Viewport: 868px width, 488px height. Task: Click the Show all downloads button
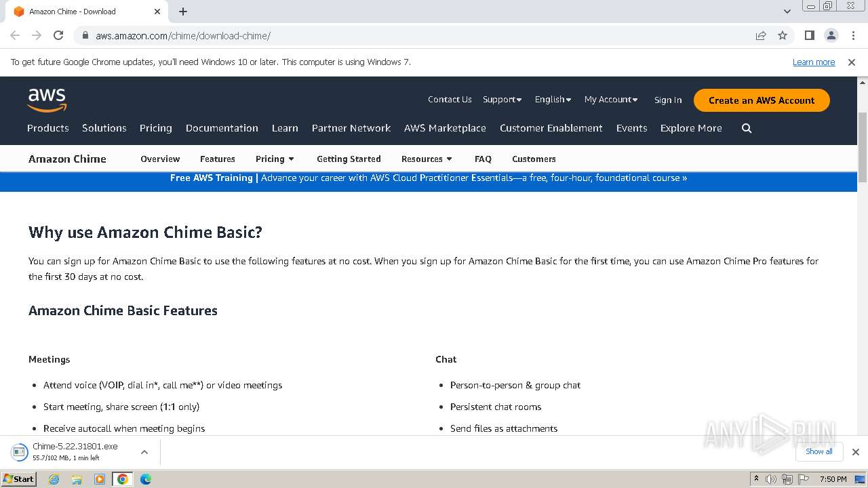pos(819,452)
